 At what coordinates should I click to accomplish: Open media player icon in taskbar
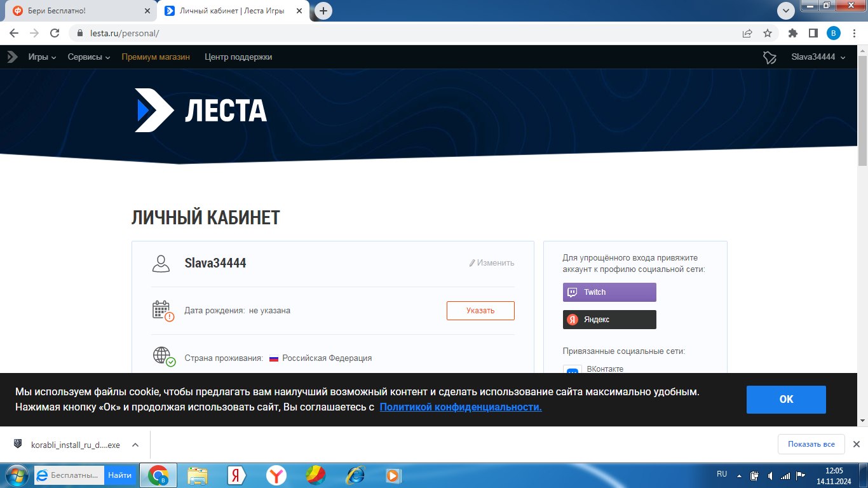(393, 475)
